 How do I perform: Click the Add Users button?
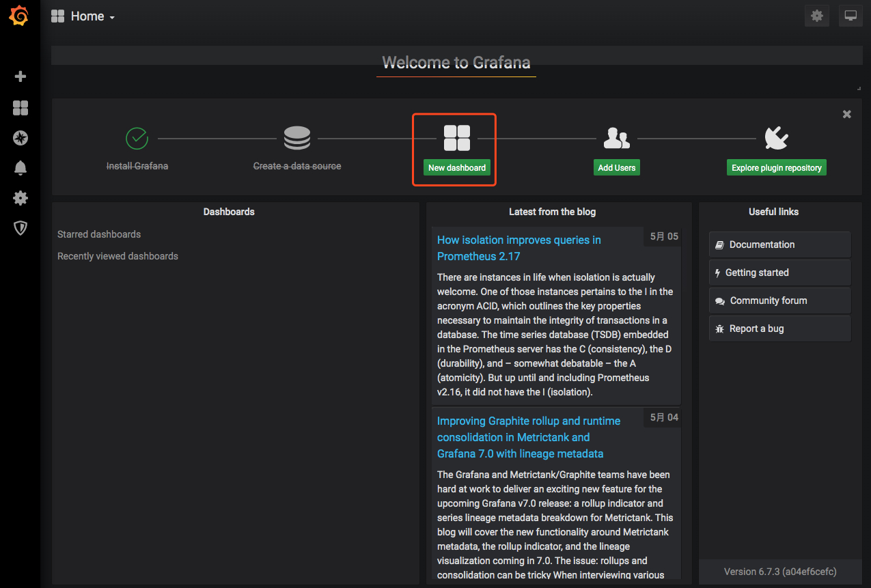point(617,167)
